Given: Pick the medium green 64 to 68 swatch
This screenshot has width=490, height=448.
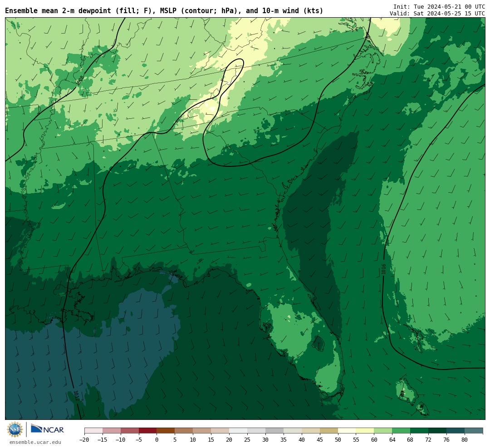Looking at the screenshot, I should pyautogui.click(x=402, y=431).
